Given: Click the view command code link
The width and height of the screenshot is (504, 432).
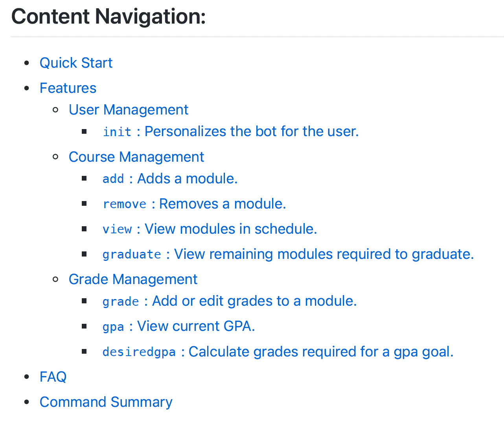Looking at the screenshot, I should (117, 229).
